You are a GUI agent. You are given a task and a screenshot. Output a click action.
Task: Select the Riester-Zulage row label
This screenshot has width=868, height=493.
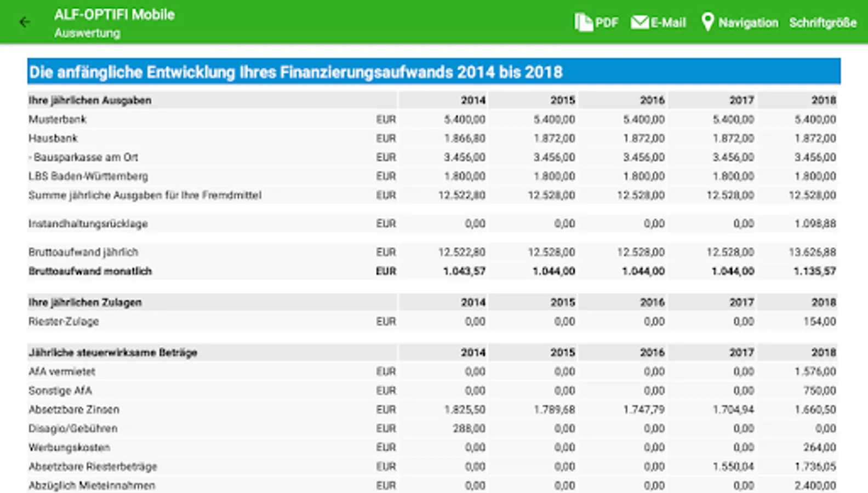pyautogui.click(x=64, y=322)
